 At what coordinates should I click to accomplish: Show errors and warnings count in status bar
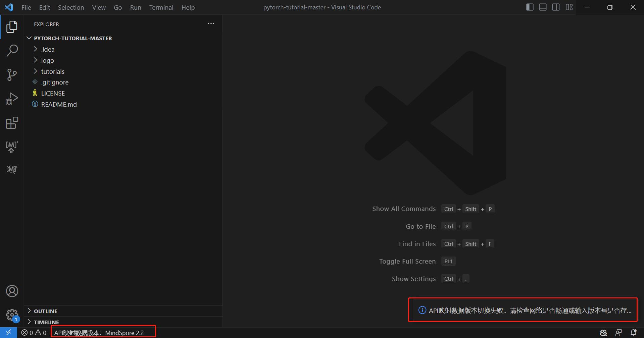click(x=34, y=333)
